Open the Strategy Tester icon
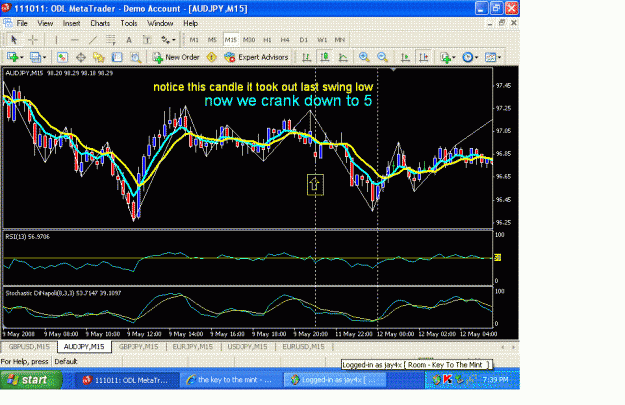Screen dimensions: 625x405 [136, 57]
